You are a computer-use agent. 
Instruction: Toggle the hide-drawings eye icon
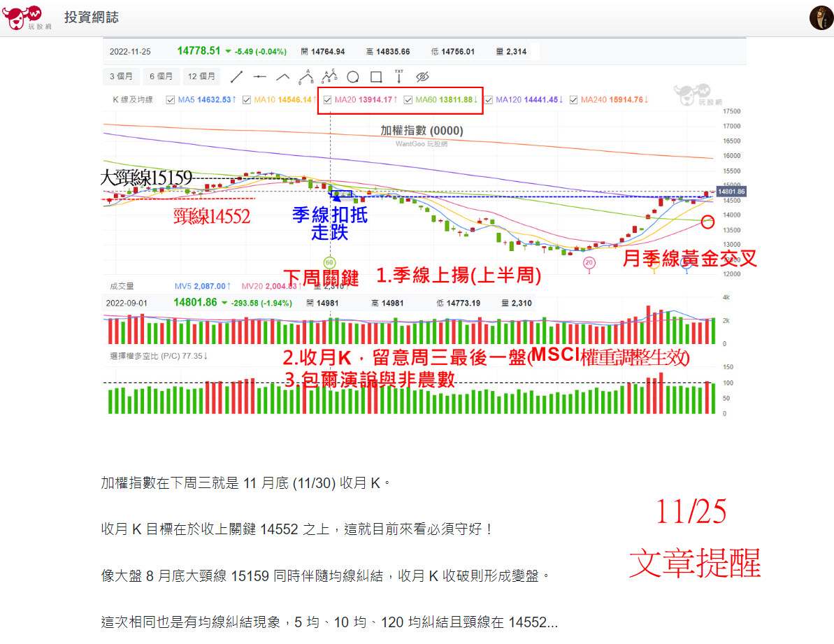pos(422,77)
